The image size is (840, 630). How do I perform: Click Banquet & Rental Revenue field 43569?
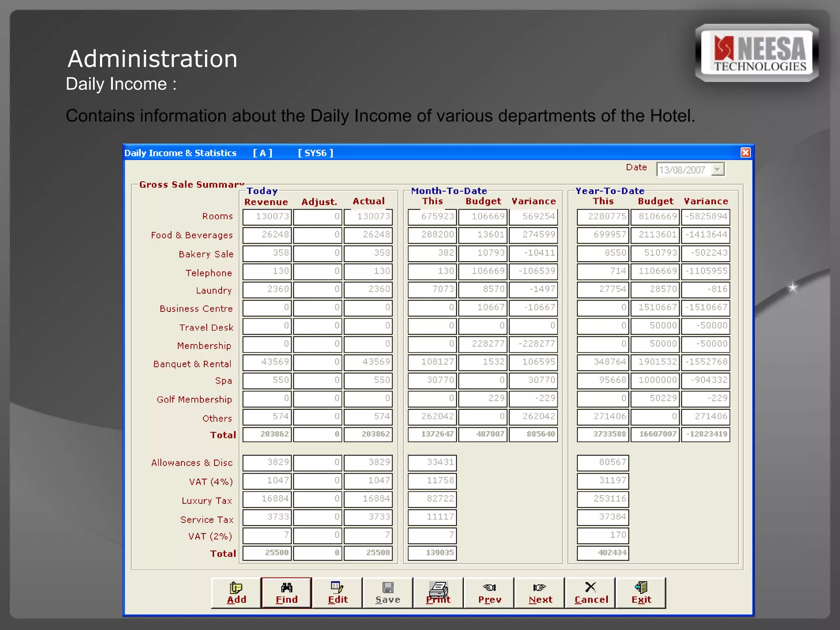(267, 363)
